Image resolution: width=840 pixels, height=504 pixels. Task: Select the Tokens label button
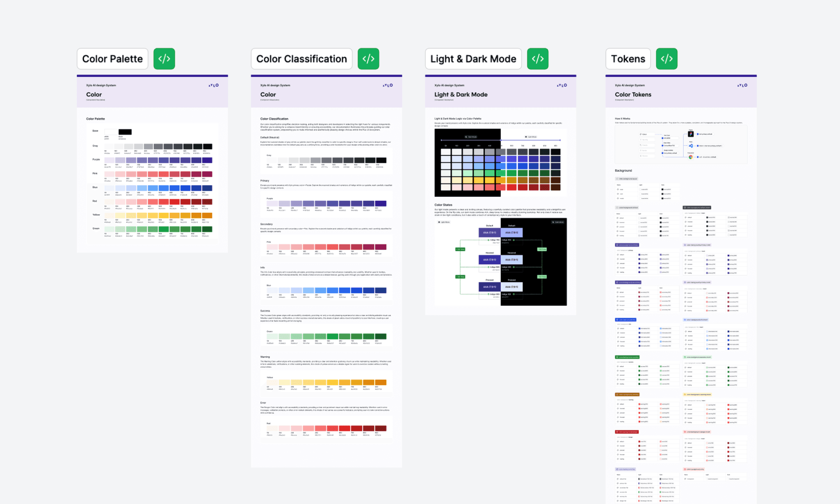(628, 59)
